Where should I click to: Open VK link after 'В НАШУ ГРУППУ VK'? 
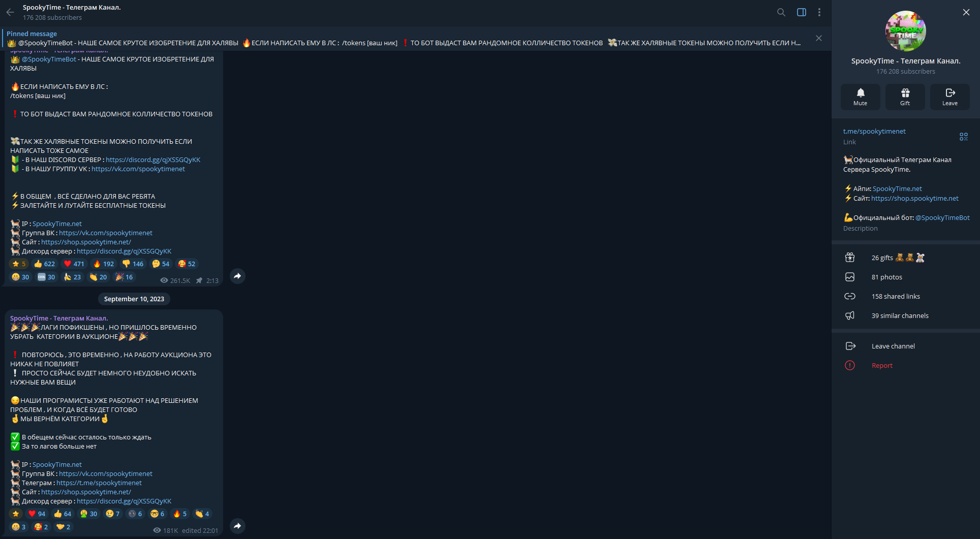(x=138, y=169)
